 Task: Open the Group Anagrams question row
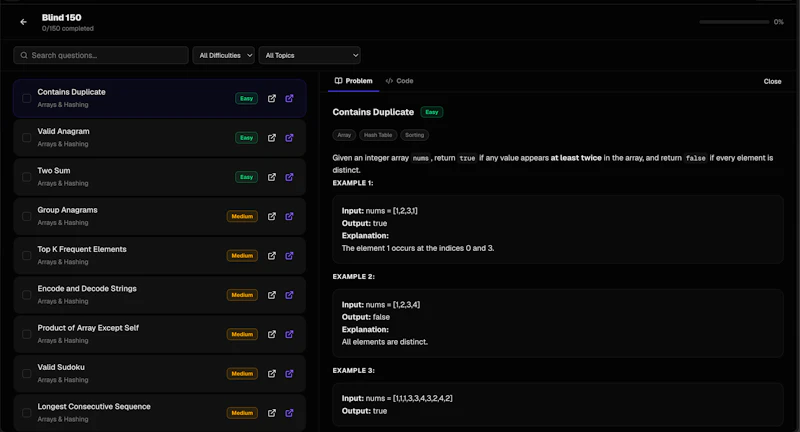pos(160,216)
